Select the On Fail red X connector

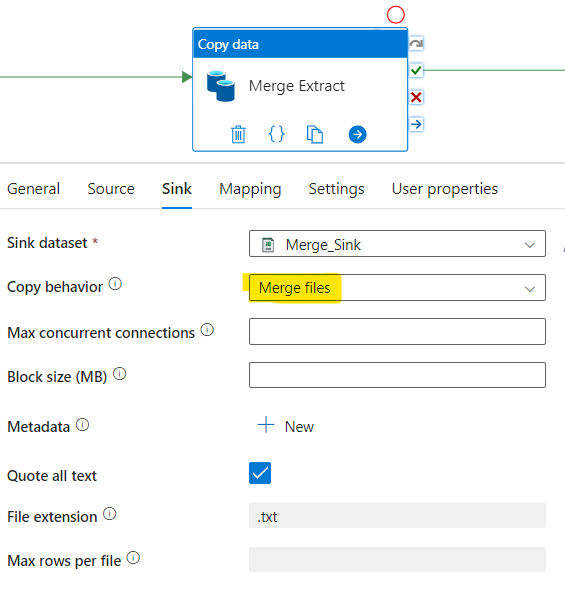(416, 98)
